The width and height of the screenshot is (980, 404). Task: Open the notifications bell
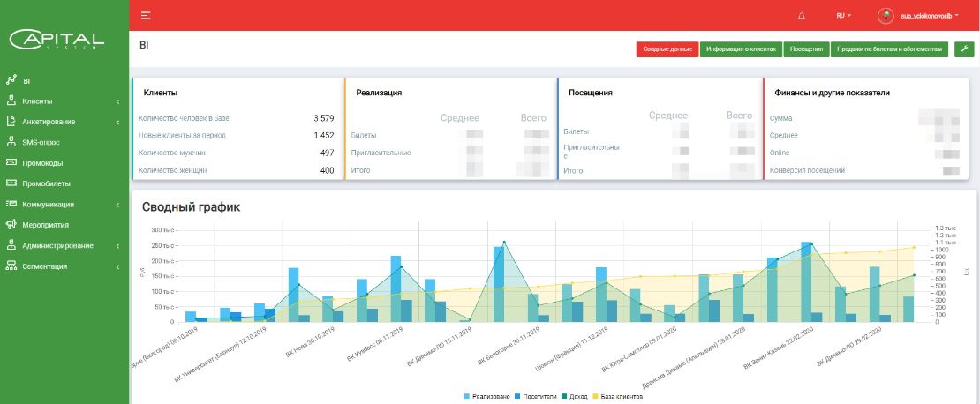pos(802,16)
